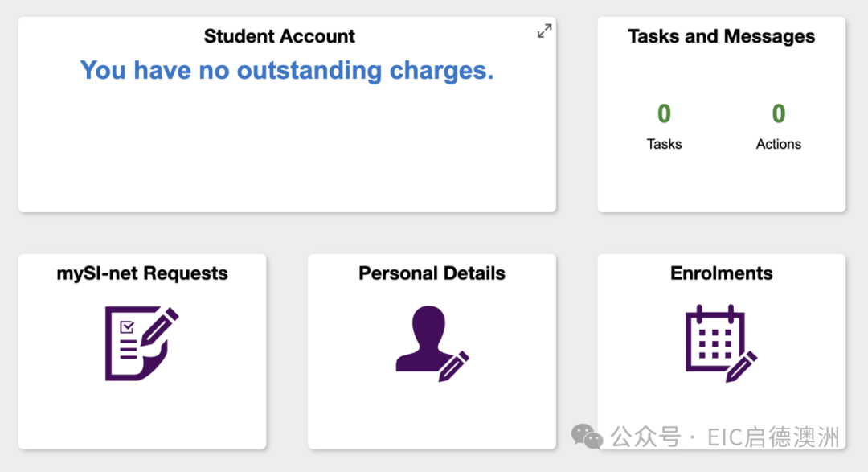Screen dimensions: 868x472
Task: Click blank area of Student Account tile
Action: coord(287,150)
